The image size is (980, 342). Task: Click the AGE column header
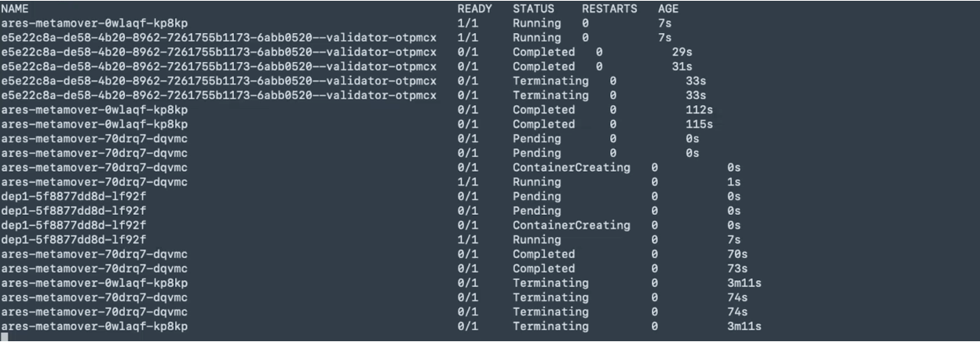point(668,9)
